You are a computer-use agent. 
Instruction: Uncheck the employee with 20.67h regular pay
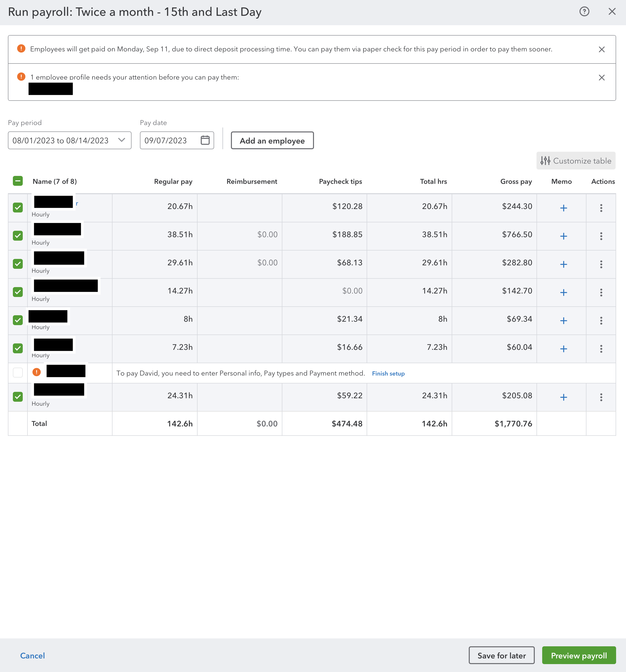[18, 208]
